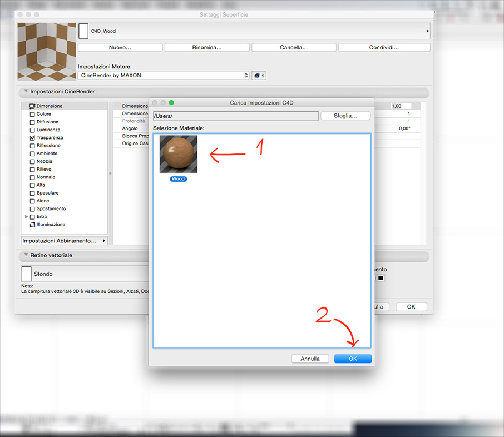Tick the Speculare channel checkbox
Viewport: 504px width, 437px height.
(x=32, y=193)
